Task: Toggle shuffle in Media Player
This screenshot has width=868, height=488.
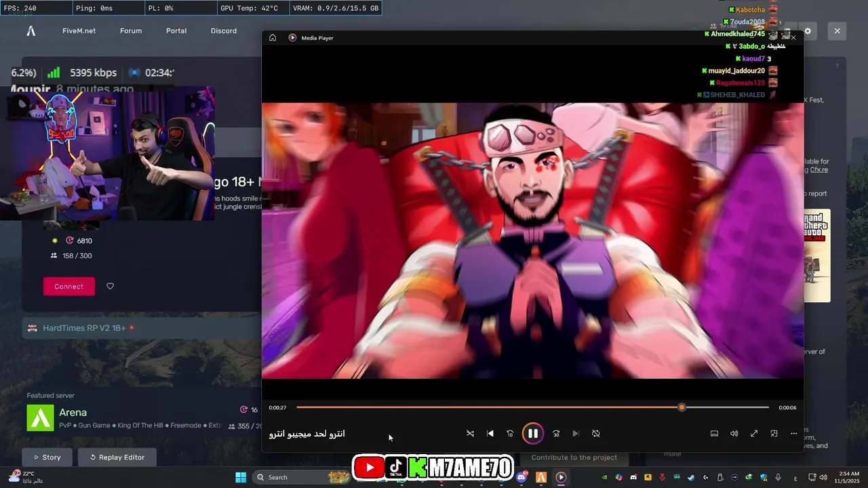Action: (470, 434)
